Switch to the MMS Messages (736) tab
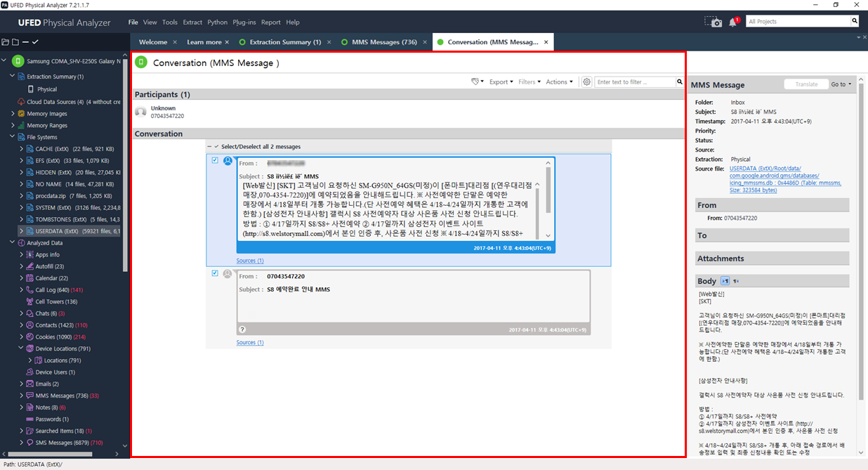The width and height of the screenshot is (868, 470). [379, 42]
